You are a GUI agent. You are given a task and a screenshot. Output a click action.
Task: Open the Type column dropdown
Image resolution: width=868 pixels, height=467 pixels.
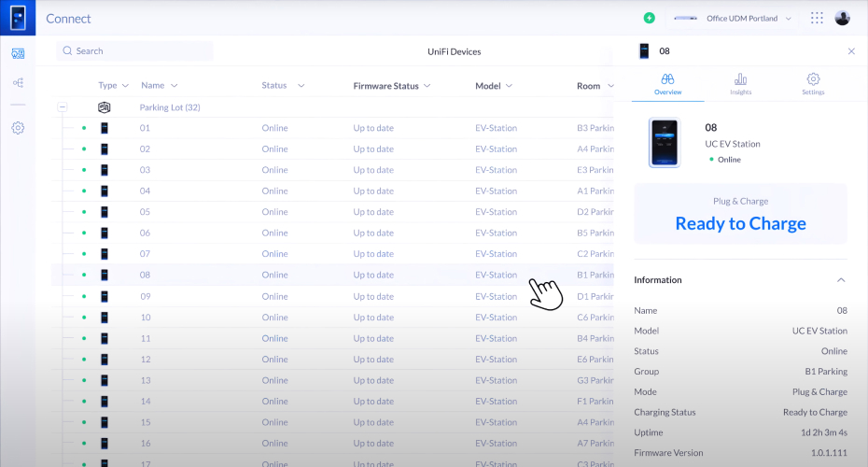125,86
